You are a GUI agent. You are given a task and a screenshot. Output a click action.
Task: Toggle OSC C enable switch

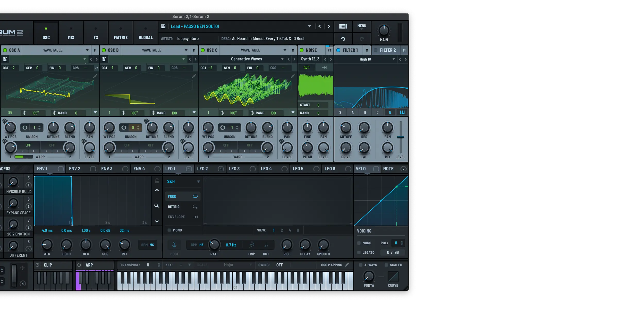click(203, 50)
